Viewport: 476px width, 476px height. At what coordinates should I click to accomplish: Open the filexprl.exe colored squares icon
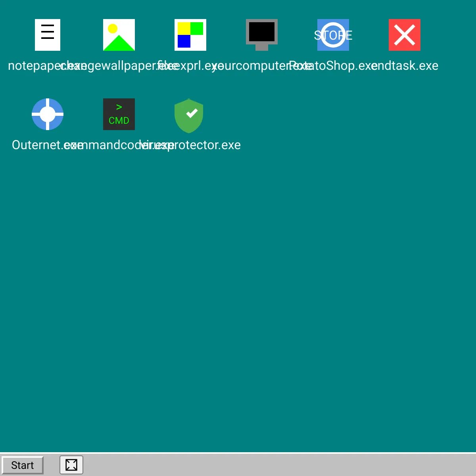[190, 35]
